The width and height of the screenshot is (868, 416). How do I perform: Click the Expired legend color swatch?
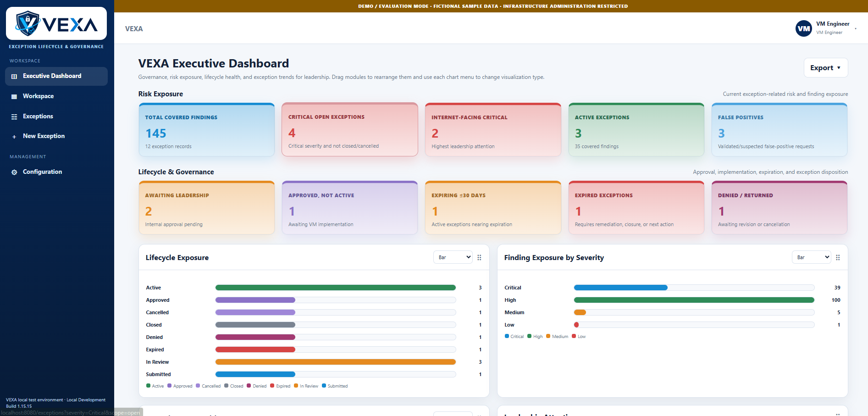click(272, 386)
